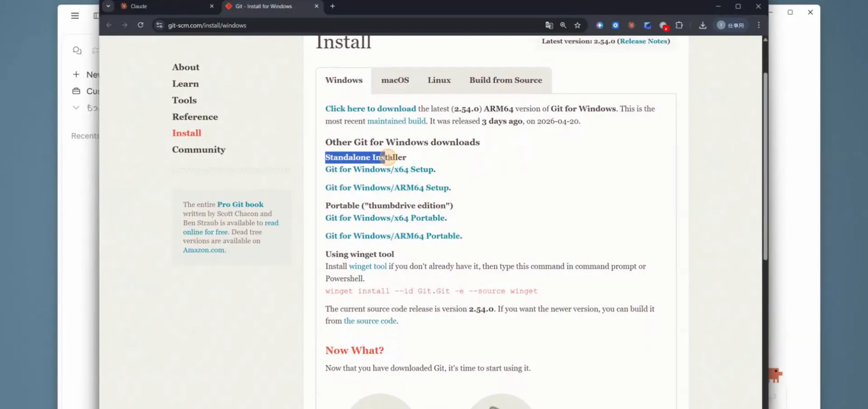Screen dimensions: 868x409
Task: Open a new browser tab
Action: pos(333,6)
